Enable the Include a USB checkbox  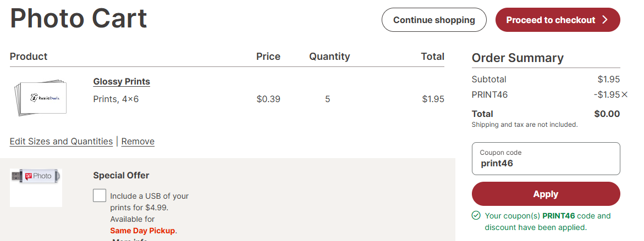(x=100, y=195)
